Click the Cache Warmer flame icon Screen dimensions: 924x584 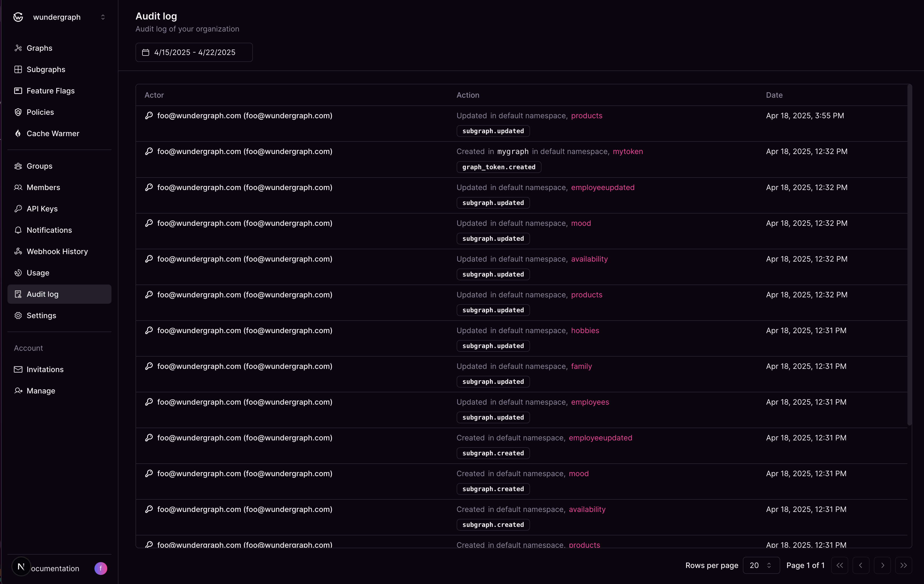tap(18, 133)
